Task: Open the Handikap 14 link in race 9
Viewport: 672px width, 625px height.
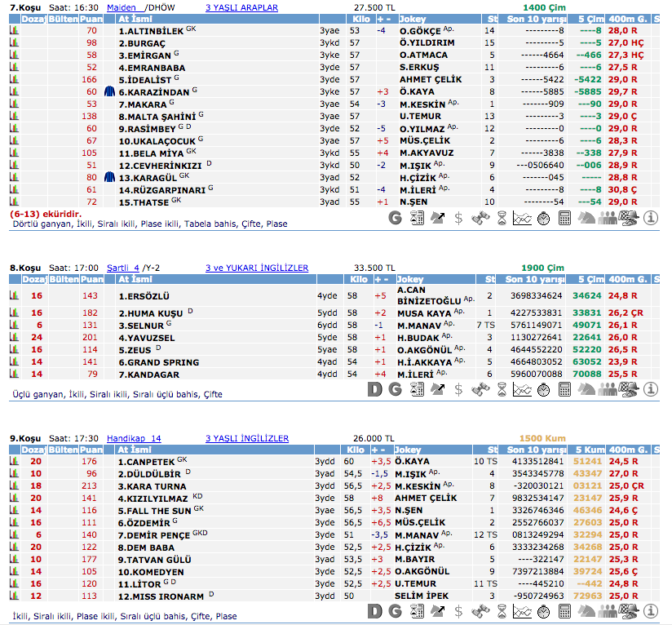Action: [x=134, y=438]
